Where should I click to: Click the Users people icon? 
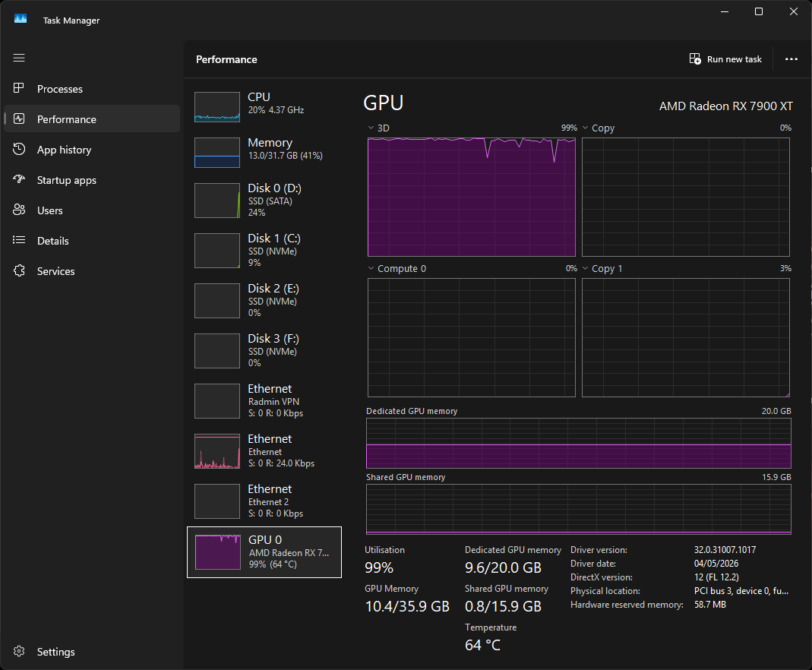(19, 210)
